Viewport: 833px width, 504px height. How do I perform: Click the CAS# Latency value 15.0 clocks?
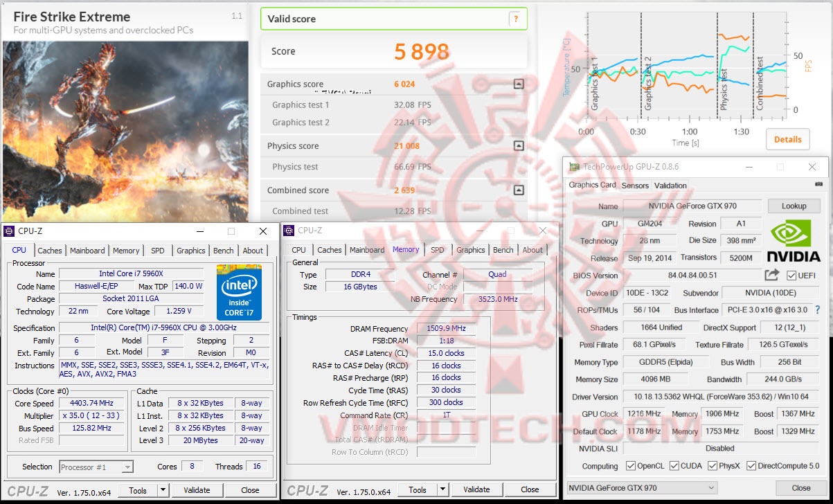click(446, 353)
